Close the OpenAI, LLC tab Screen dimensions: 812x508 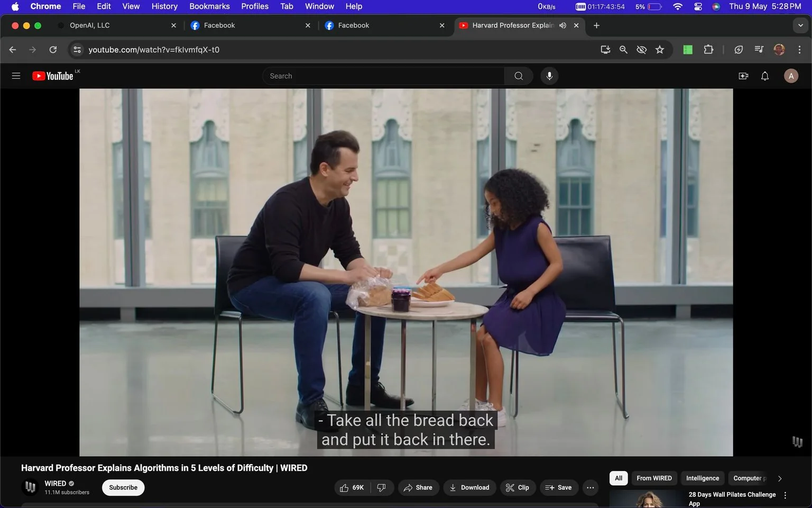click(x=173, y=25)
